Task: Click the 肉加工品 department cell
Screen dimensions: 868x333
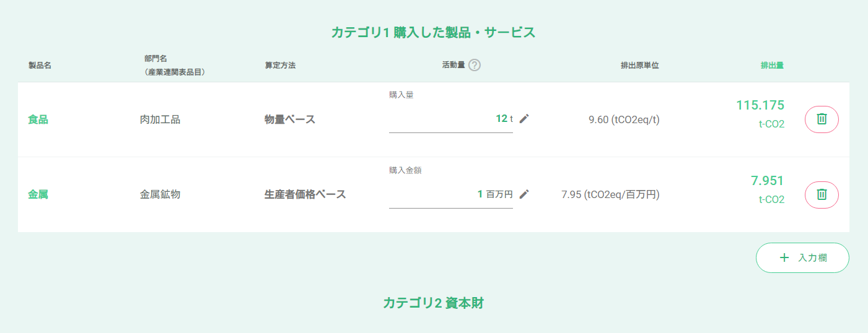Action: click(160, 119)
